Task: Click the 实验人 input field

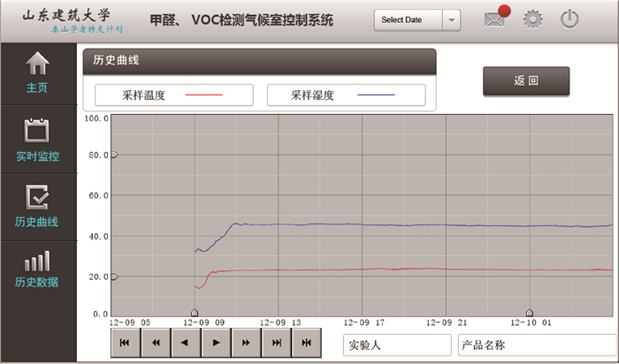Action: pyautogui.click(x=396, y=345)
